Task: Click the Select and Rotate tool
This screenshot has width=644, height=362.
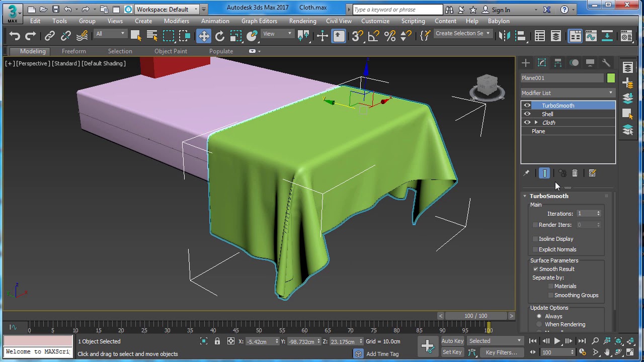Action: (220, 36)
